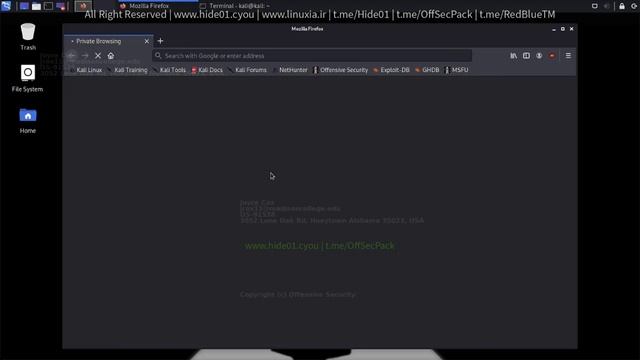The image size is (640, 360).
Task: Switch to Terminal taskbar entry
Action: tap(236, 6)
